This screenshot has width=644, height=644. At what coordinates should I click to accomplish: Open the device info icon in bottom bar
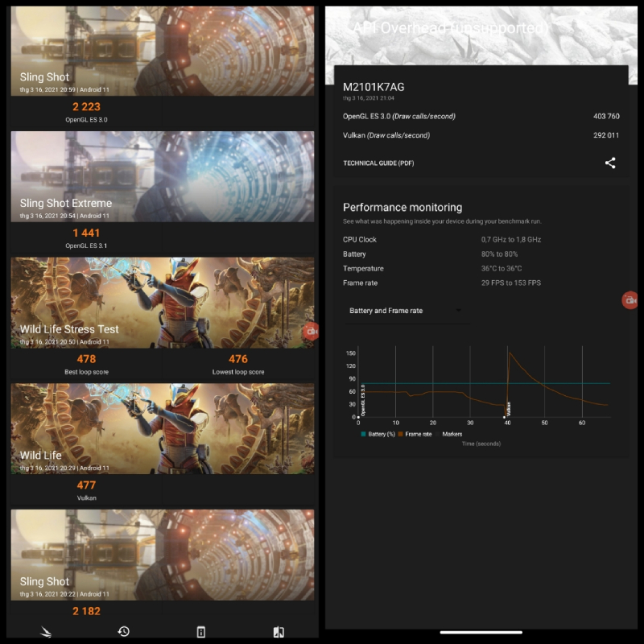[200, 632]
